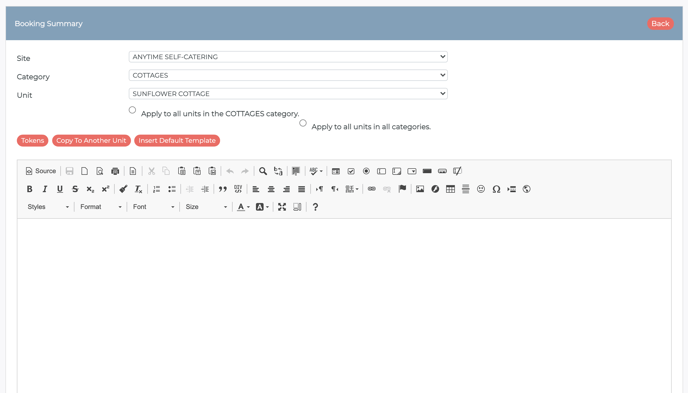Justify text alignment
Viewport: 688px width, 393px height.
point(301,189)
